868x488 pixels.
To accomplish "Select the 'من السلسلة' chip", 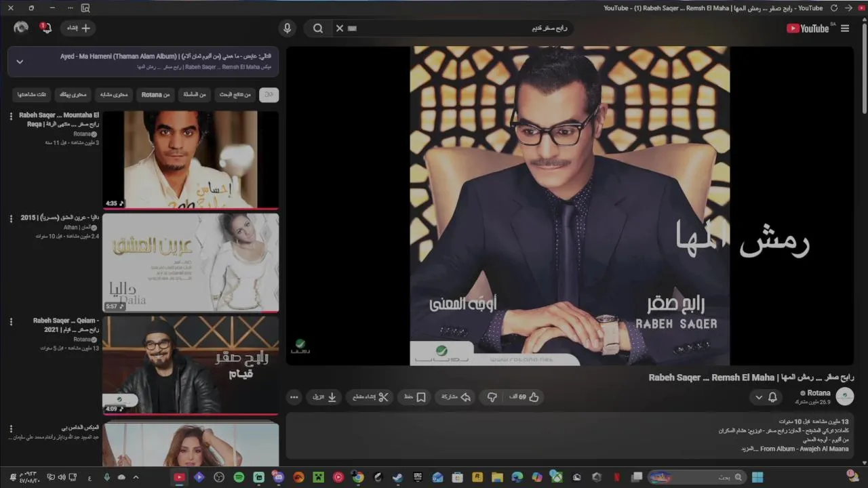I will [195, 95].
